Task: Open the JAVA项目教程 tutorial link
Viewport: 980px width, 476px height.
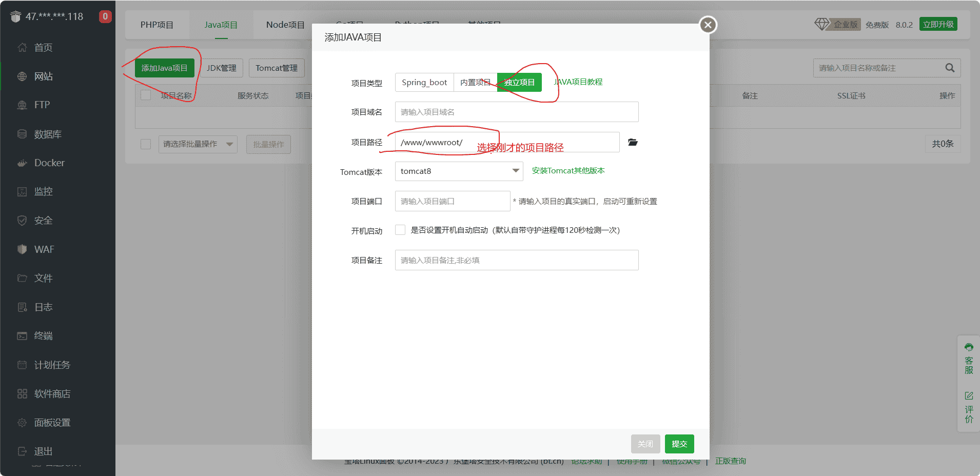Action: click(578, 82)
